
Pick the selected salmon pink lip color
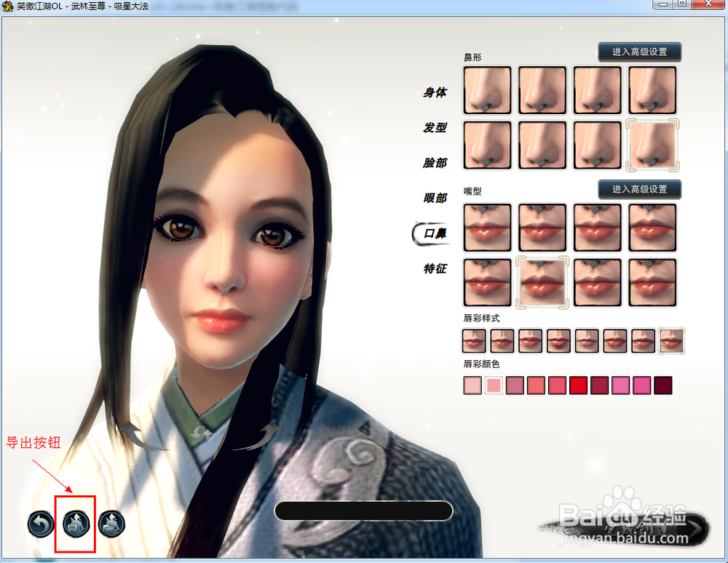pyautogui.click(x=494, y=386)
